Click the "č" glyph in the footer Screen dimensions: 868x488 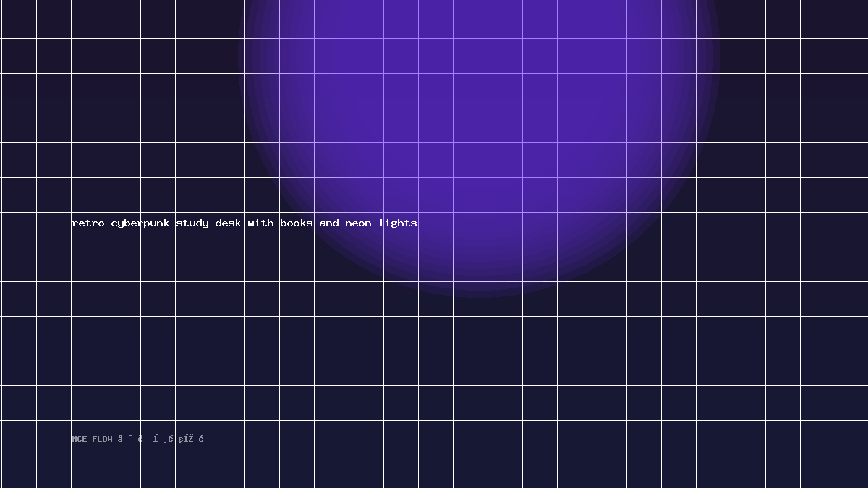[x=140, y=439]
